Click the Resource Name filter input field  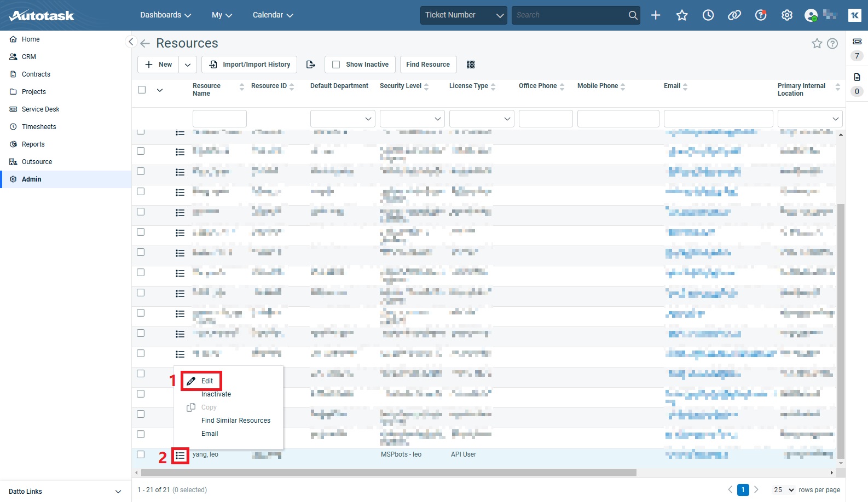point(219,119)
